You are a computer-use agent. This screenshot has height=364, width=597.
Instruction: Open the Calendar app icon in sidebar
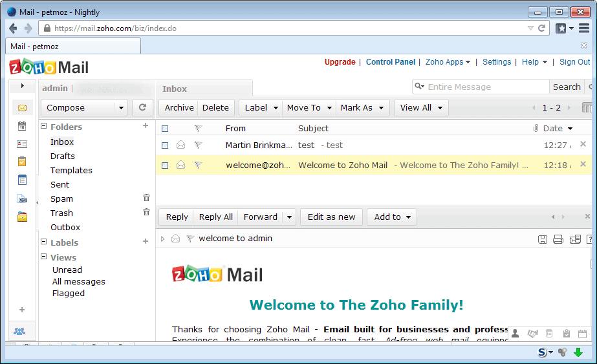tap(22, 125)
